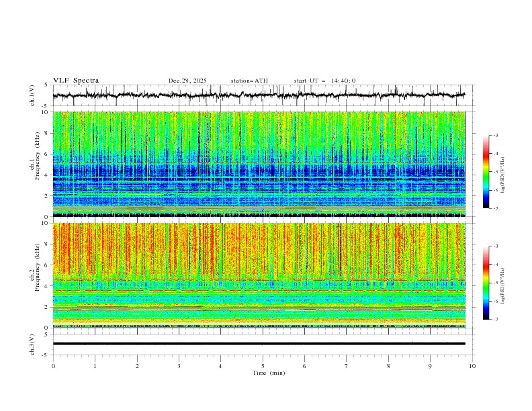Click the ch.2 frequency tick "8"

coord(47,244)
